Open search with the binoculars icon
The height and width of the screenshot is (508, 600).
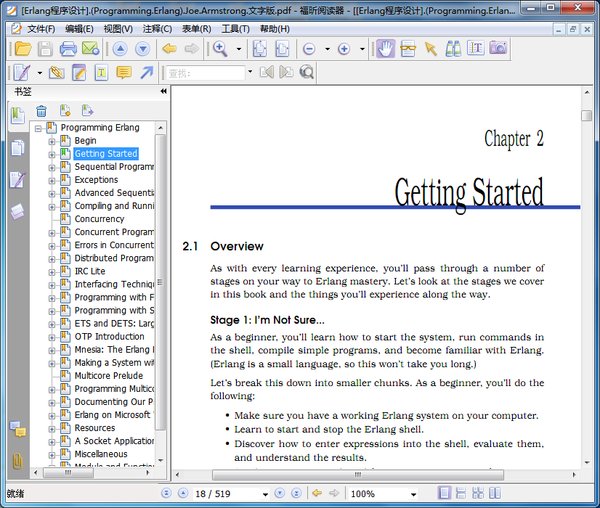click(453, 49)
